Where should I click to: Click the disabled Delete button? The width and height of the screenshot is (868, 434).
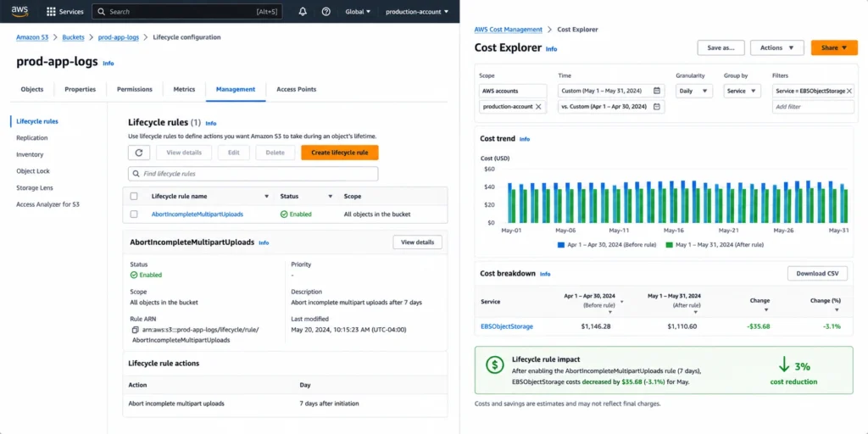(275, 153)
